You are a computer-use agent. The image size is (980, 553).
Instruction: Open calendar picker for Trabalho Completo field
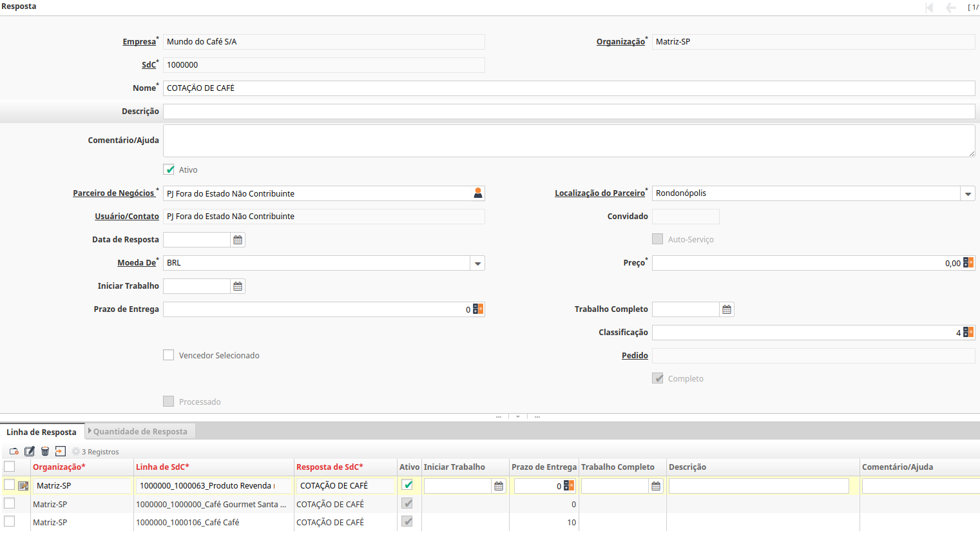pos(726,309)
